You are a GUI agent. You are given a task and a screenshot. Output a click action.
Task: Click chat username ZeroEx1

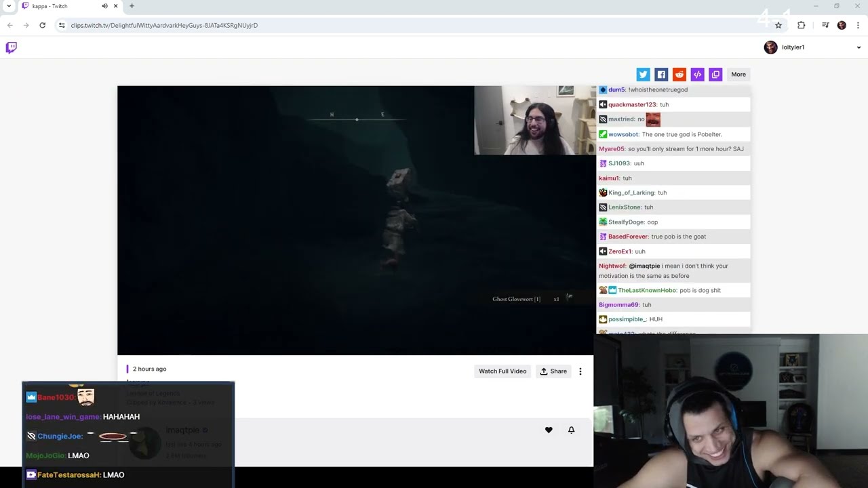(620, 251)
